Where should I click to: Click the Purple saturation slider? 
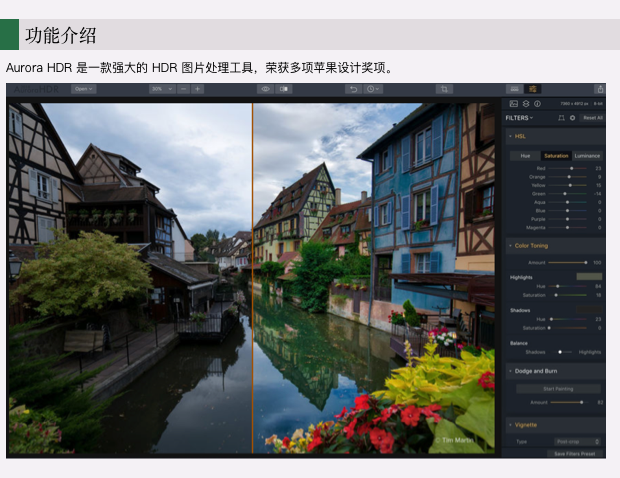coord(567,219)
